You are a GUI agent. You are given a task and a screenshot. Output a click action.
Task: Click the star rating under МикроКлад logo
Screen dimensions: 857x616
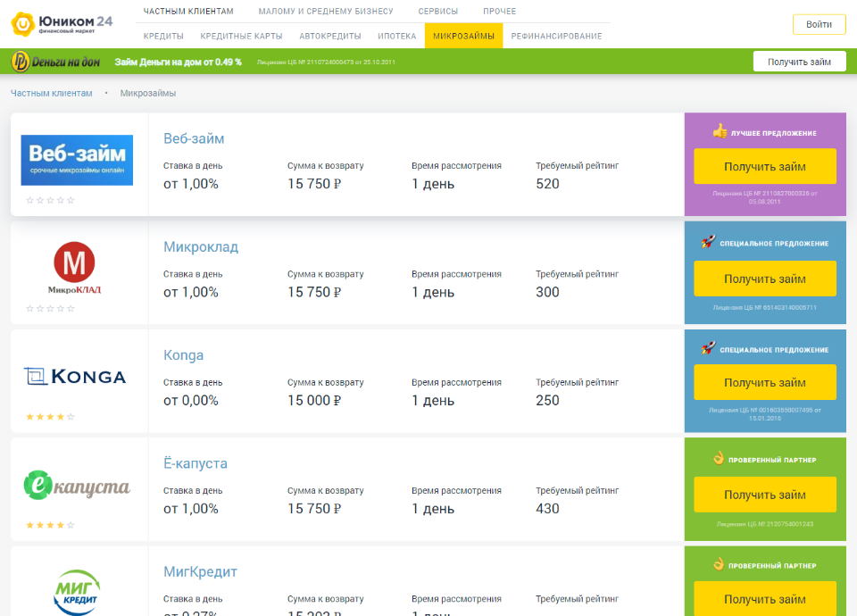coord(50,308)
